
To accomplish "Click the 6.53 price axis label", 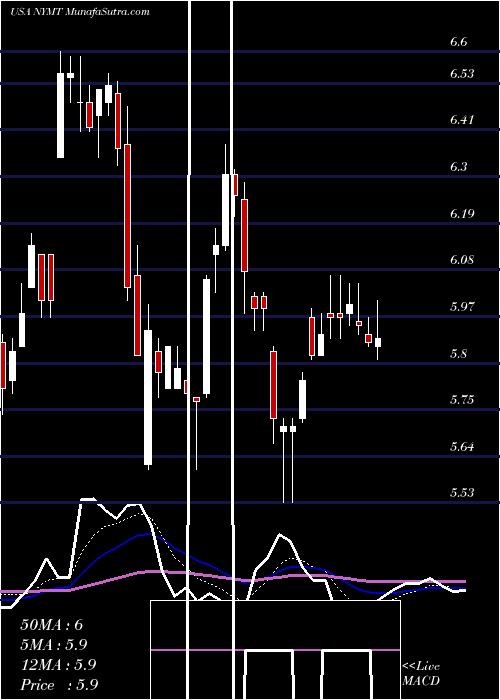I will 462,74.
